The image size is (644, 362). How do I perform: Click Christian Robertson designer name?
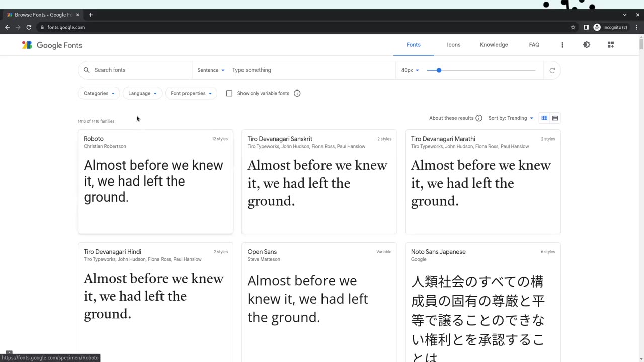[105, 146]
